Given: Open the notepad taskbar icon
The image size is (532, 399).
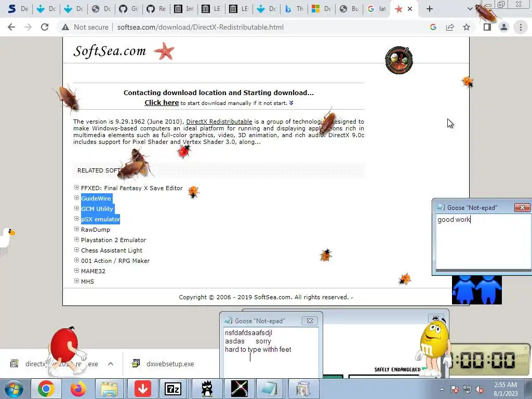Looking at the screenshot, I should click(x=270, y=389).
